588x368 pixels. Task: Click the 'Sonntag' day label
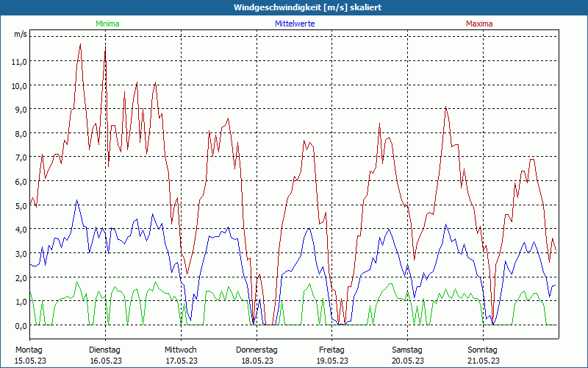(x=482, y=350)
